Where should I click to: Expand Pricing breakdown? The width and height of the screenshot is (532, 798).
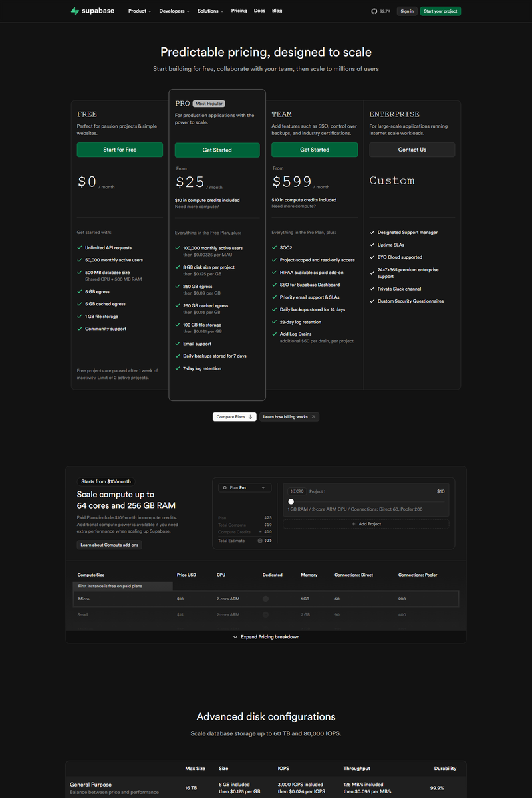click(x=266, y=637)
